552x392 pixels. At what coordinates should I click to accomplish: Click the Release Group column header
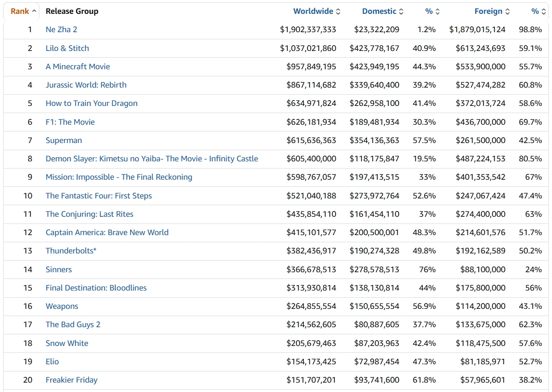point(72,11)
